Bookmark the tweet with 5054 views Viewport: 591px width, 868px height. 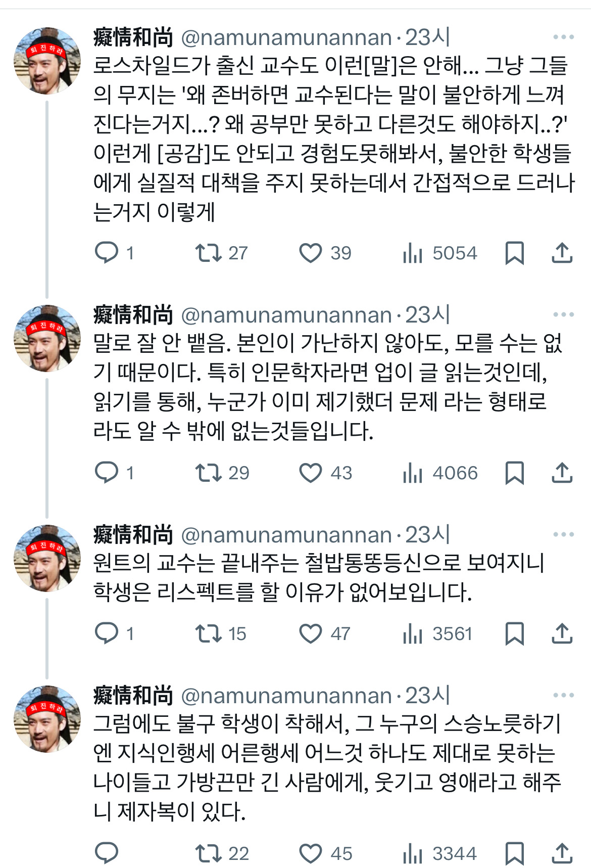coord(514,253)
